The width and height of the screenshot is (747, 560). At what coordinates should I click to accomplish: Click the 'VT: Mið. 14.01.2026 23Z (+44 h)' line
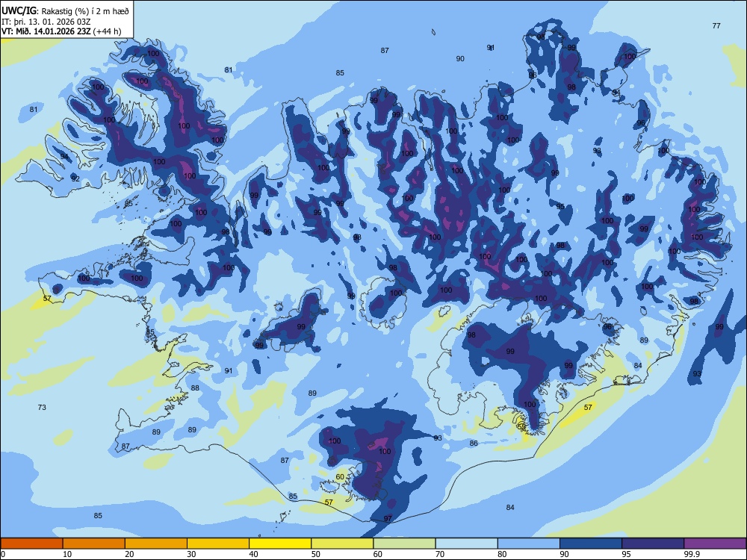[x=61, y=31]
